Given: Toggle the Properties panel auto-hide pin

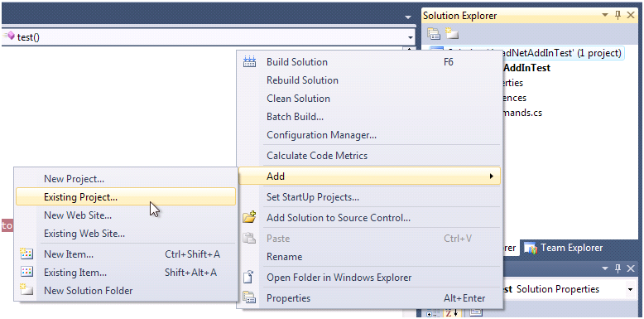Looking at the screenshot, I should [618, 268].
